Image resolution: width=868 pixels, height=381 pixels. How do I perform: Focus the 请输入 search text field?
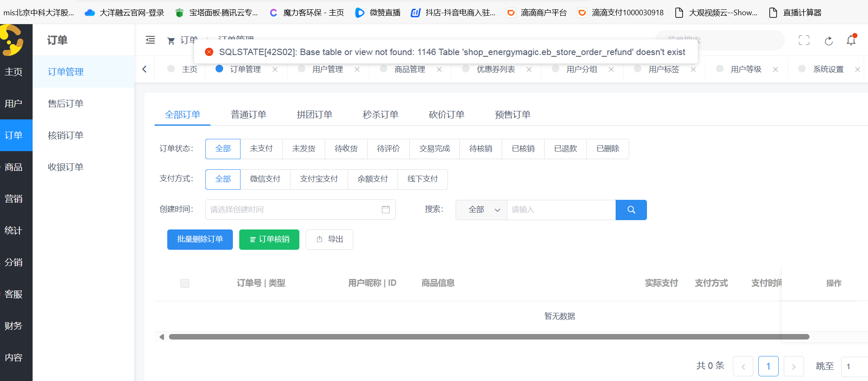pos(561,210)
